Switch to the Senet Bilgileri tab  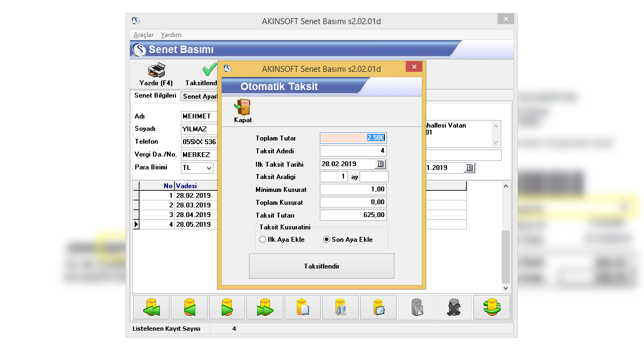[155, 95]
